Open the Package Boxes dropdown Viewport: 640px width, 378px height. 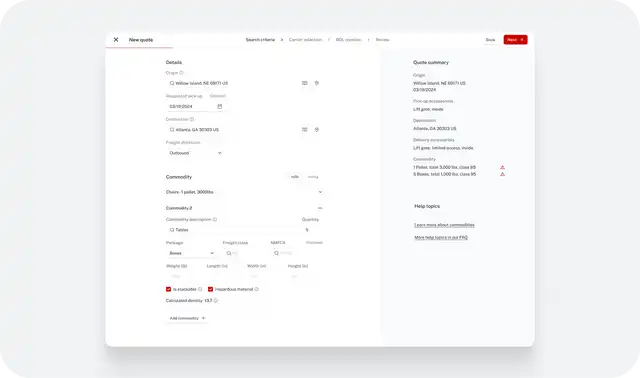coord(191,253)
